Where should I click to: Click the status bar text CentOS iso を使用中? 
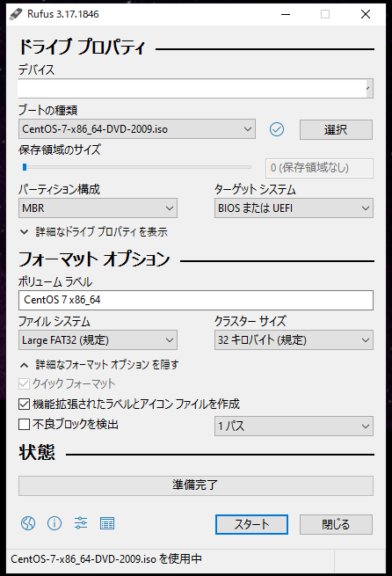(106, 558)
